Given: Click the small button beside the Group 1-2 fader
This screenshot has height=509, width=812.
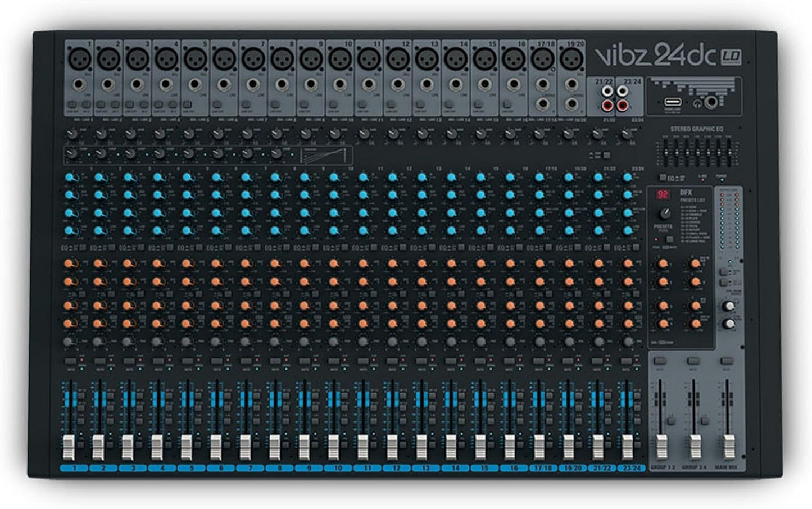Looking at the screenshot, I should tap(670, 421).
